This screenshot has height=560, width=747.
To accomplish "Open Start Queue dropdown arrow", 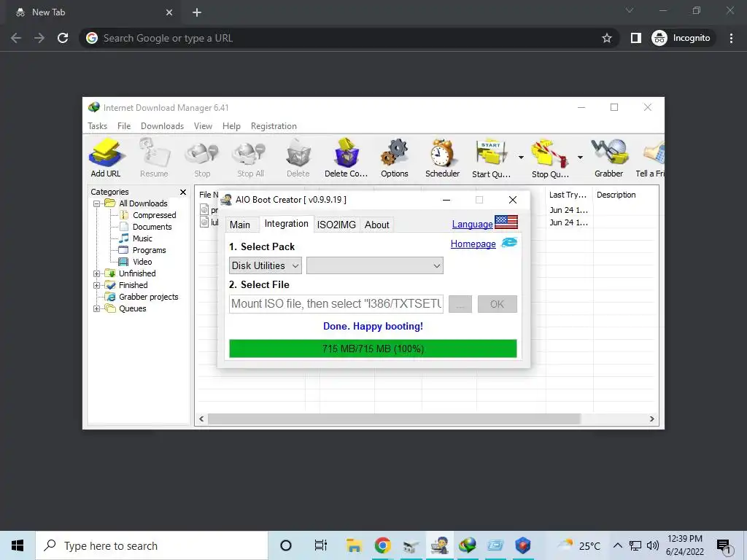I will click(521, 157).
